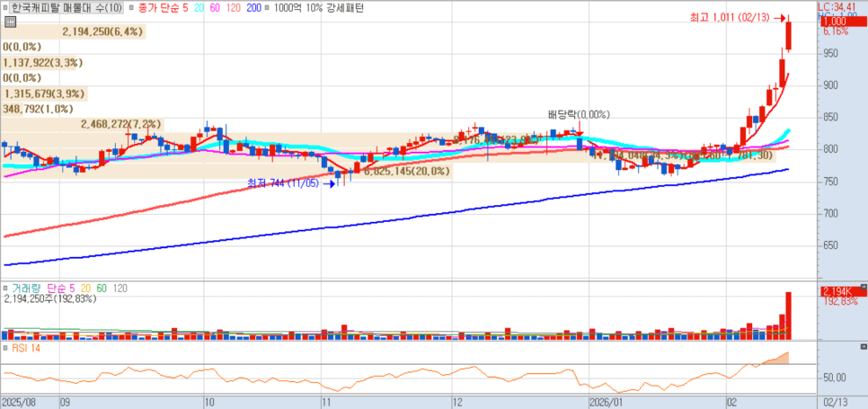Click the 950 price axis label

point(830,53)
